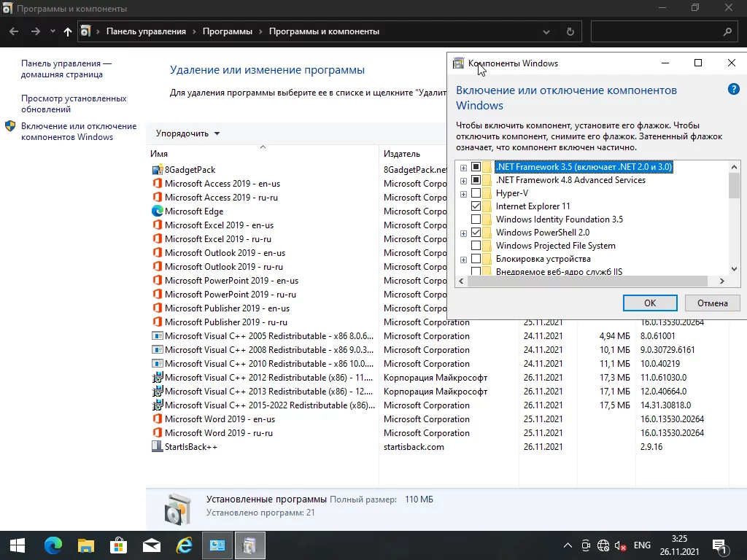The image size is (747, 560).
Task: Launch Internet Explorer from the taskbar
Action: click(x=185, y=545)
